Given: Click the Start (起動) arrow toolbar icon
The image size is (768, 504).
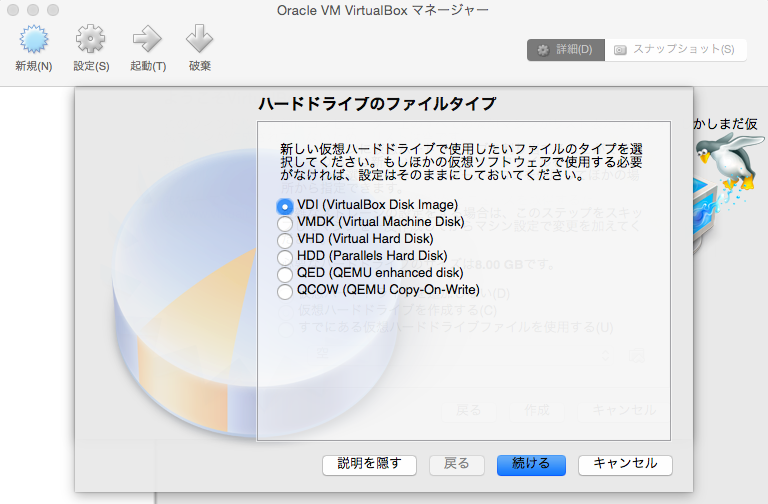Looking at the screenshot, I should tap(147, 39).
